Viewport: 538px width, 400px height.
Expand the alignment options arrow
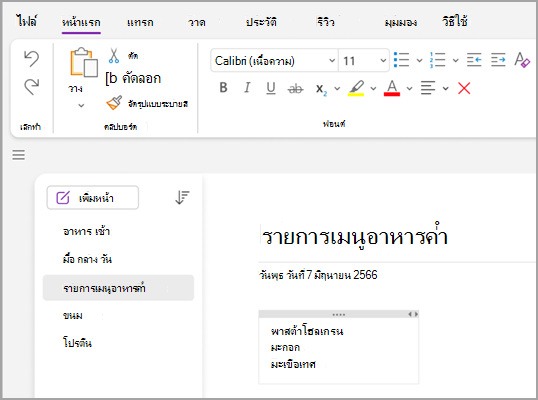(x=445, y=89)
